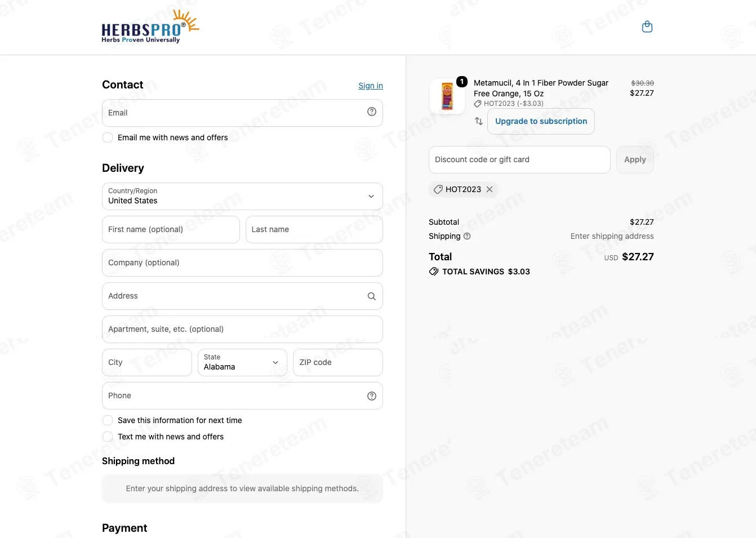
Task: Click Upgrade to subscription button
Action: click(x=541, y=121)
